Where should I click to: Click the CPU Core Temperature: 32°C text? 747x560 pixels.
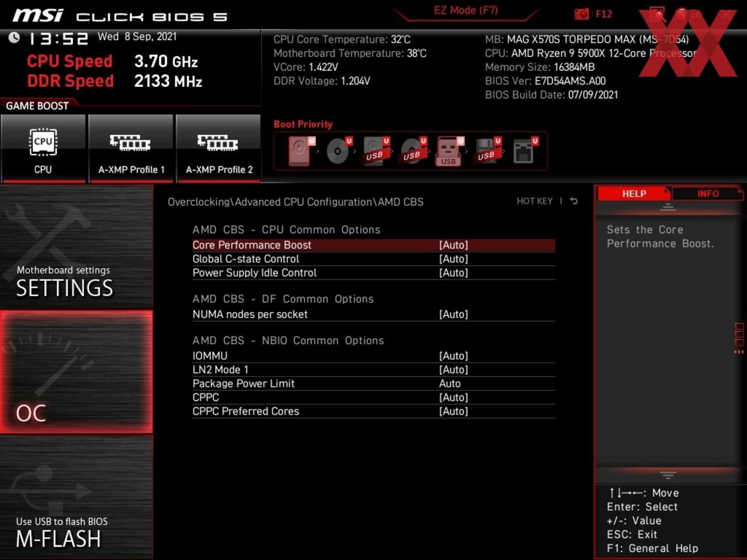click(342, 40)
